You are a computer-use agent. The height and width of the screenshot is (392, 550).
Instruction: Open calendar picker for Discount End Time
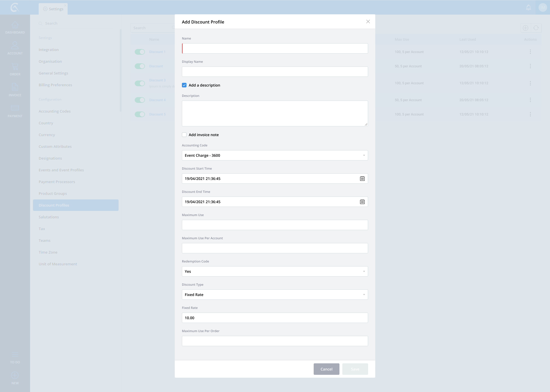(362, 202)
